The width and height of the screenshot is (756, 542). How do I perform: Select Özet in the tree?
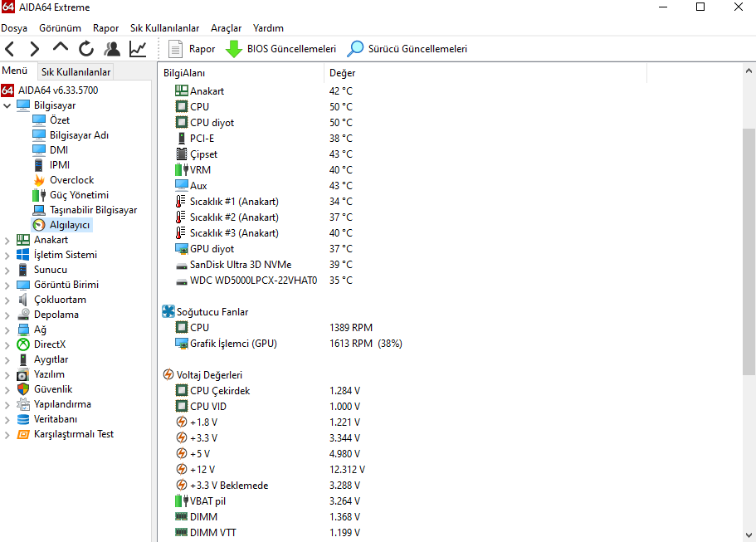59,120
